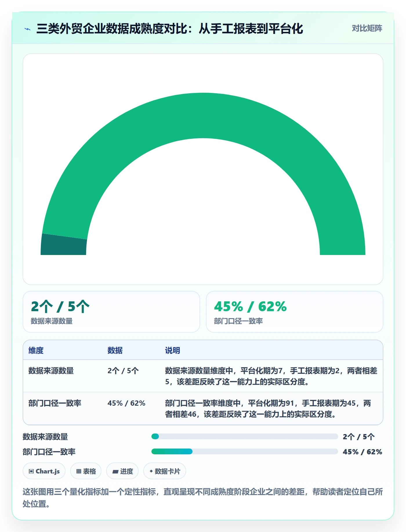Click the 数据来源数量 caption inside the data card
406x532 pixels.
(52, 321)
